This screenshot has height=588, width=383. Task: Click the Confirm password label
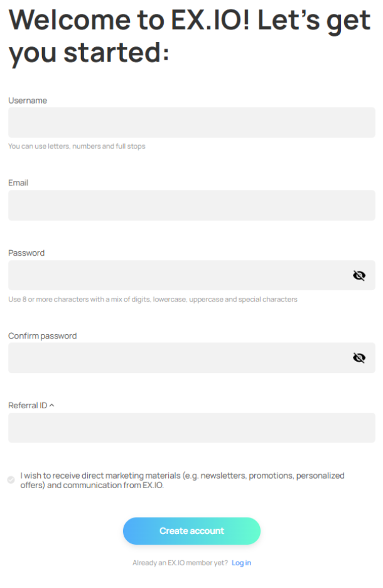[x=42, y=336]
